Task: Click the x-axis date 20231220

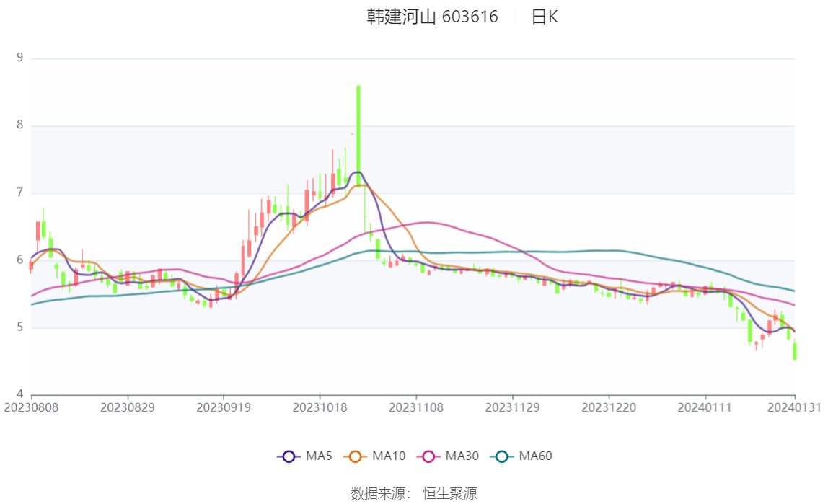Action: 609,407
